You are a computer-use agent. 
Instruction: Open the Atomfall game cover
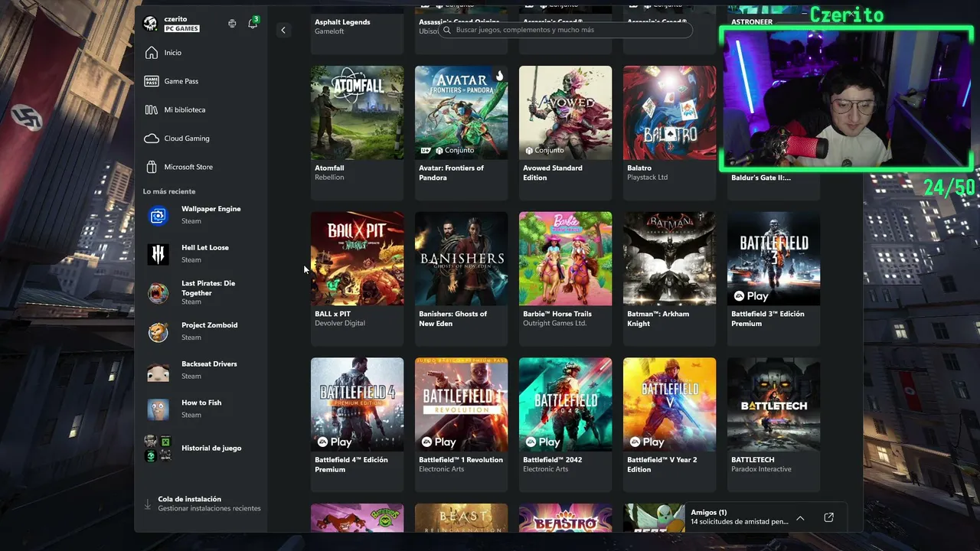[357, 112]
